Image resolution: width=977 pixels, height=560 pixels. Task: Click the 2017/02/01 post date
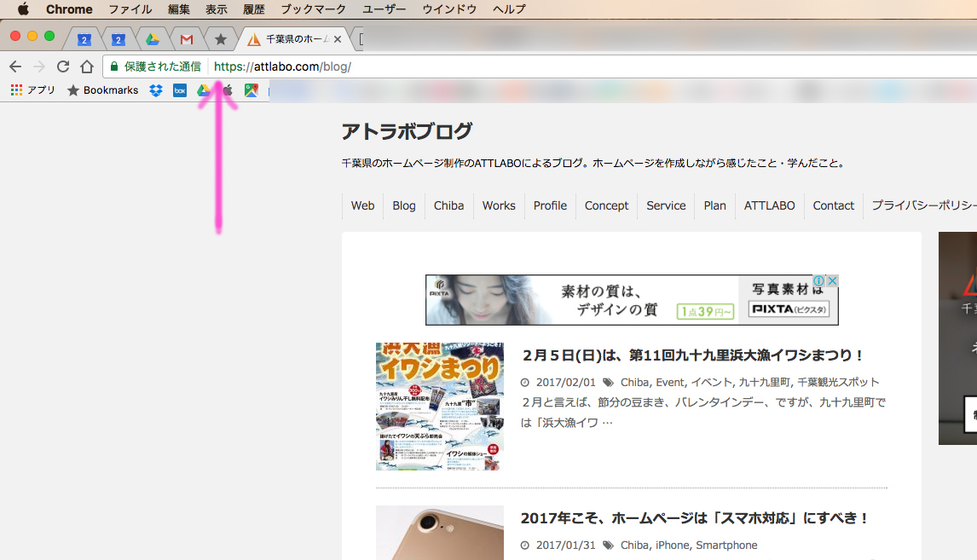pyautogui.click(x=566, y=383)
